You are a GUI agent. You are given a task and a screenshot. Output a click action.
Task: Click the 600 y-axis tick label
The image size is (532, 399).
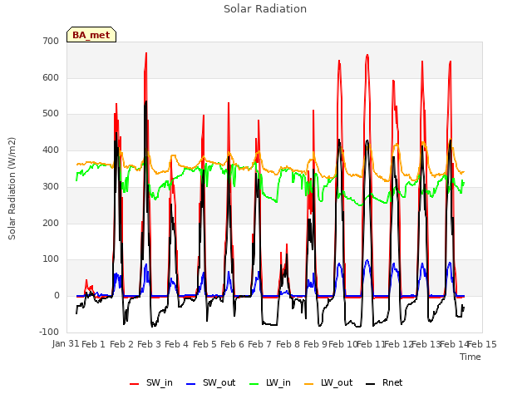51,77
